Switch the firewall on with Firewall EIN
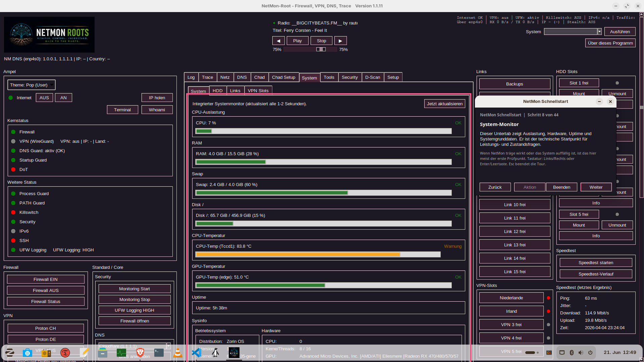The image size is (644, 362). pos(46,280)
